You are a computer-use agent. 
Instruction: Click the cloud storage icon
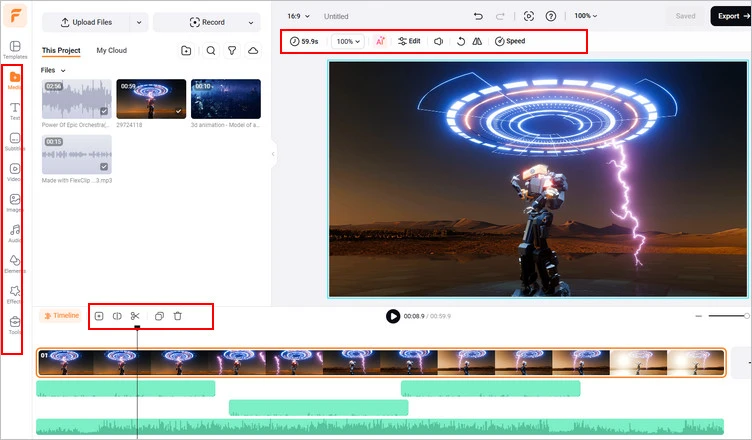point(253,50)
